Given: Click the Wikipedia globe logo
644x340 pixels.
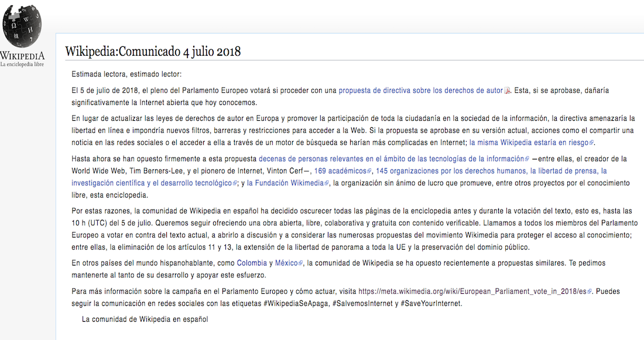Looking at the screenshot, I should [x=22, y=25].
